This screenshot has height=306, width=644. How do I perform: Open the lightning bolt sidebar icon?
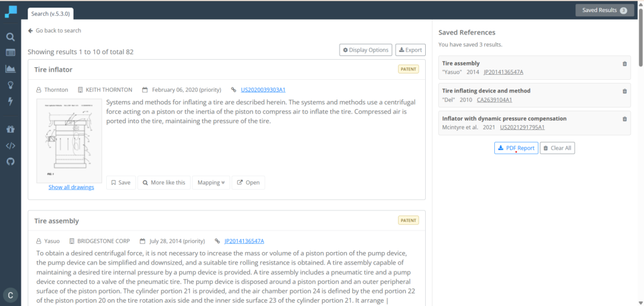coord(11,101)
